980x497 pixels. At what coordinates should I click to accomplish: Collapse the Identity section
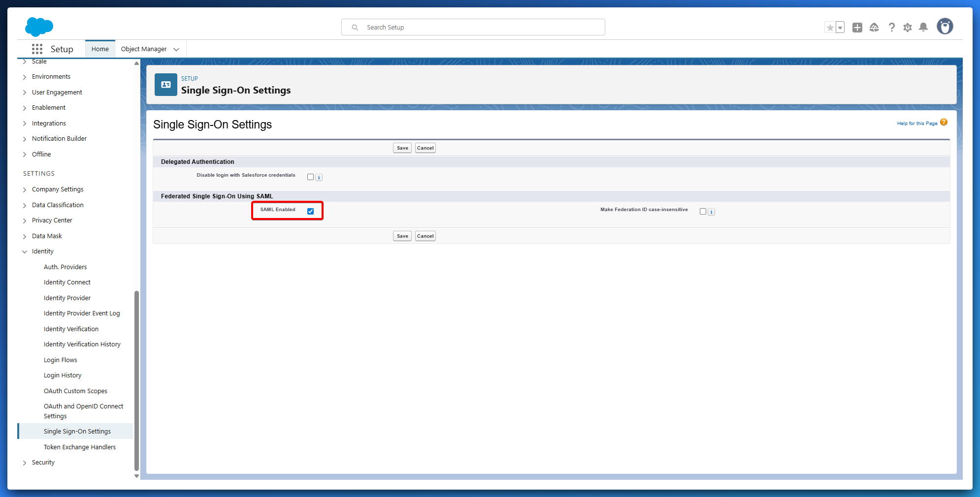point(25,251)
